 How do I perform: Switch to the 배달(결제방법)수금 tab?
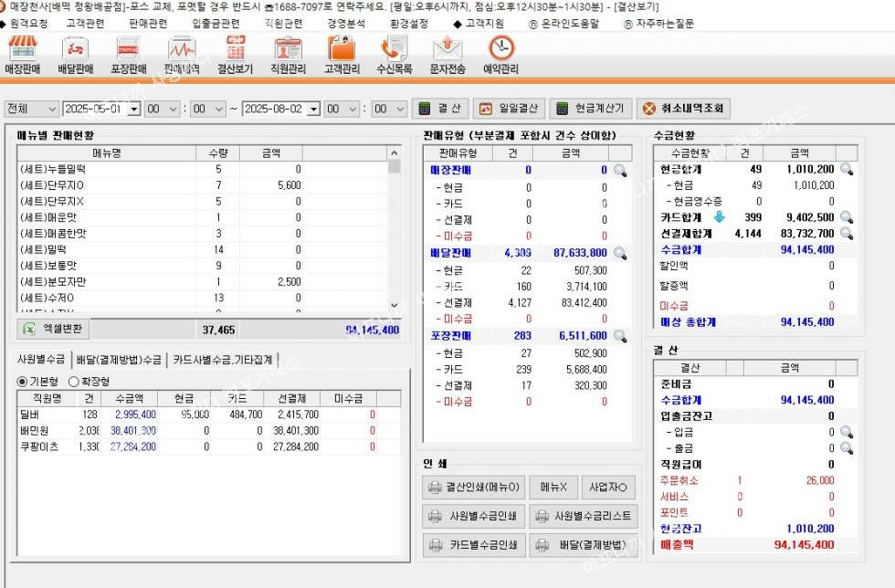coord(119,360)
